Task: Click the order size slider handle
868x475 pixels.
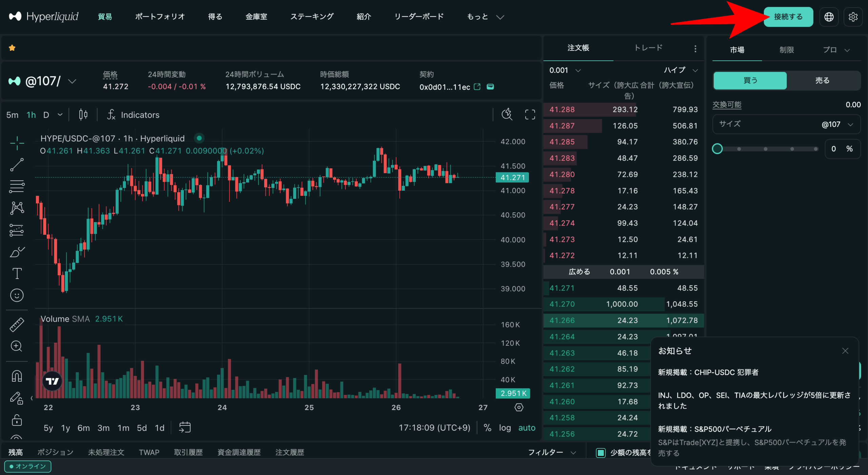Action: (x=717, y=149)
